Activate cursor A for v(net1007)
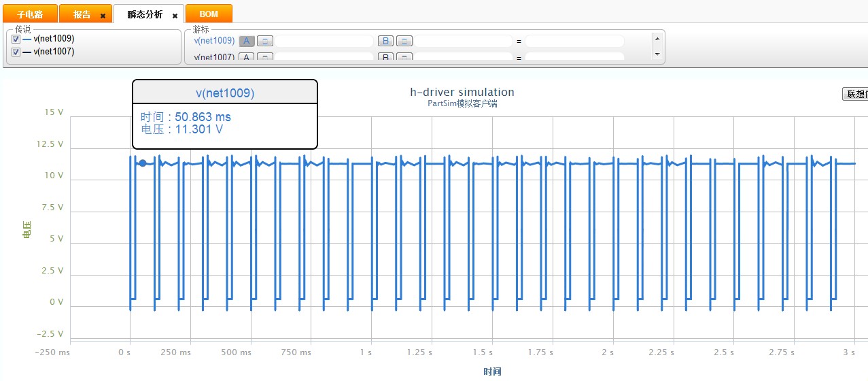 (247, 57)
